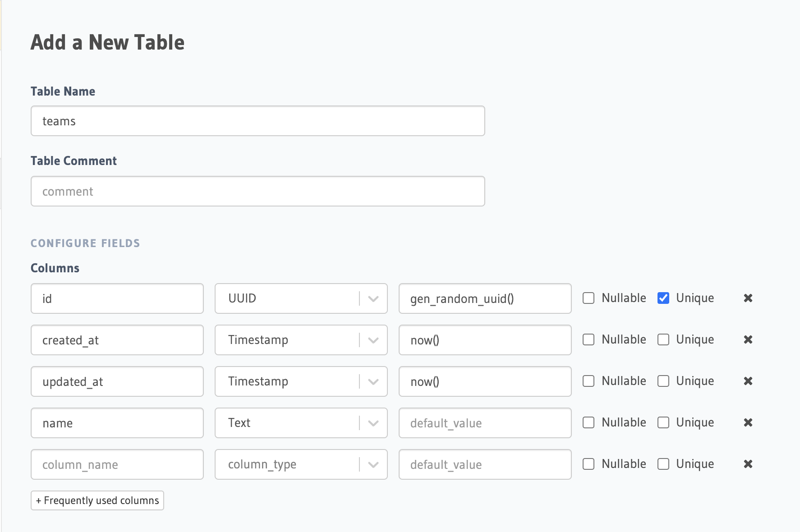Image resolution: width=800 pixels, height=532 pixels.
Task: Click the default_value field for name
Action: 485,423
